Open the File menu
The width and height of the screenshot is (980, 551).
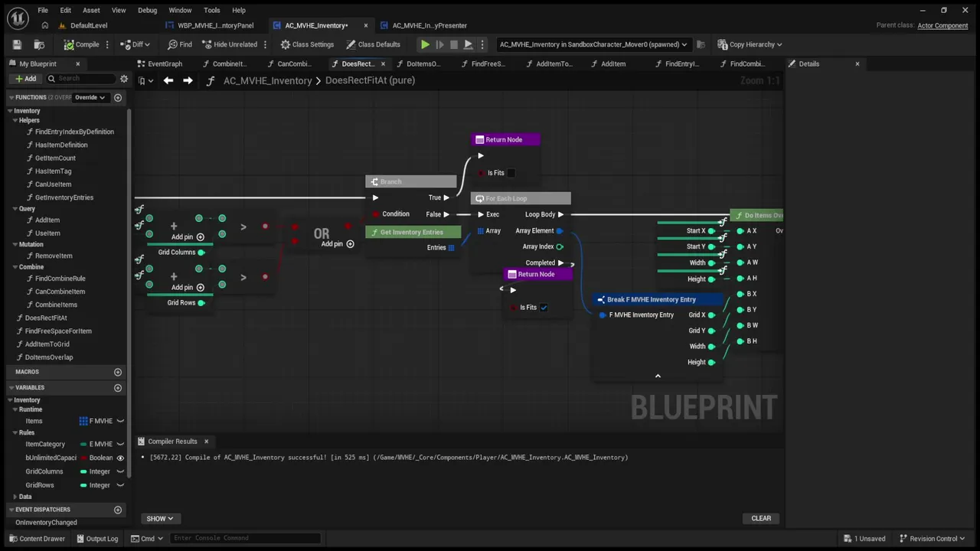click(43, 10)
